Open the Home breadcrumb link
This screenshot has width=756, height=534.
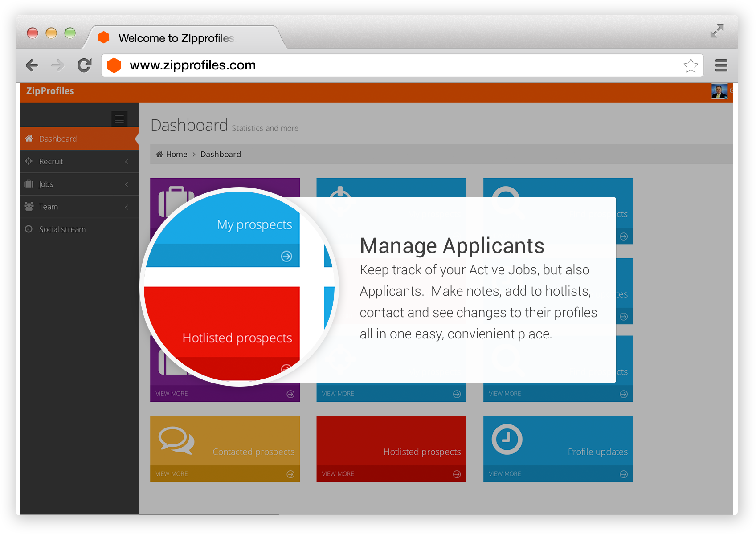pos(176,154)
